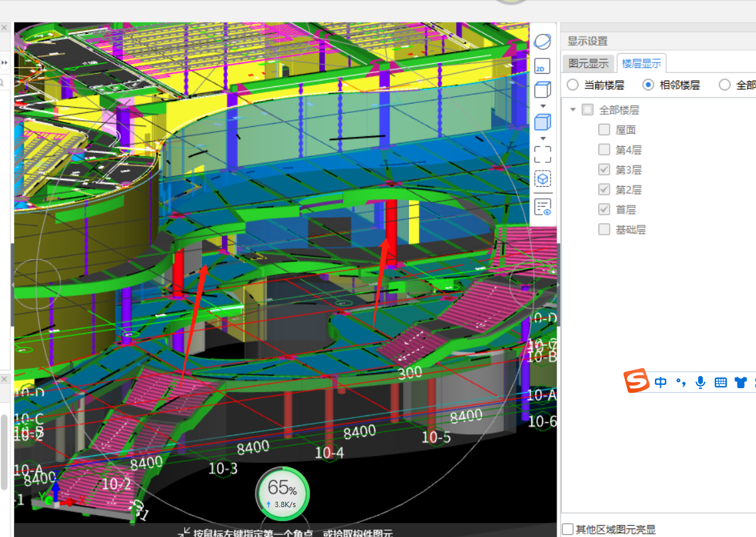Open the dropdown below the wireframe cube
Screen dimensions: 756x537
pos(543,106)
